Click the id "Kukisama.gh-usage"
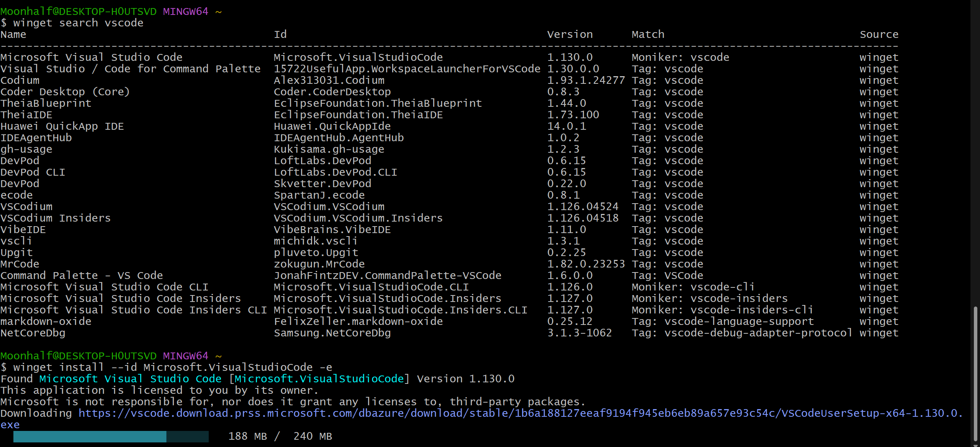Screen dimensions: 980x447 (329, 149)
